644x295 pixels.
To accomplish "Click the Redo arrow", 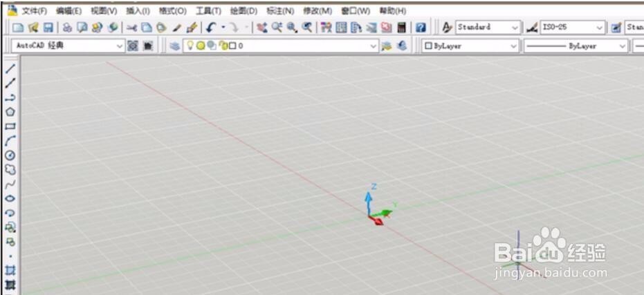I will tap(234, 28).
